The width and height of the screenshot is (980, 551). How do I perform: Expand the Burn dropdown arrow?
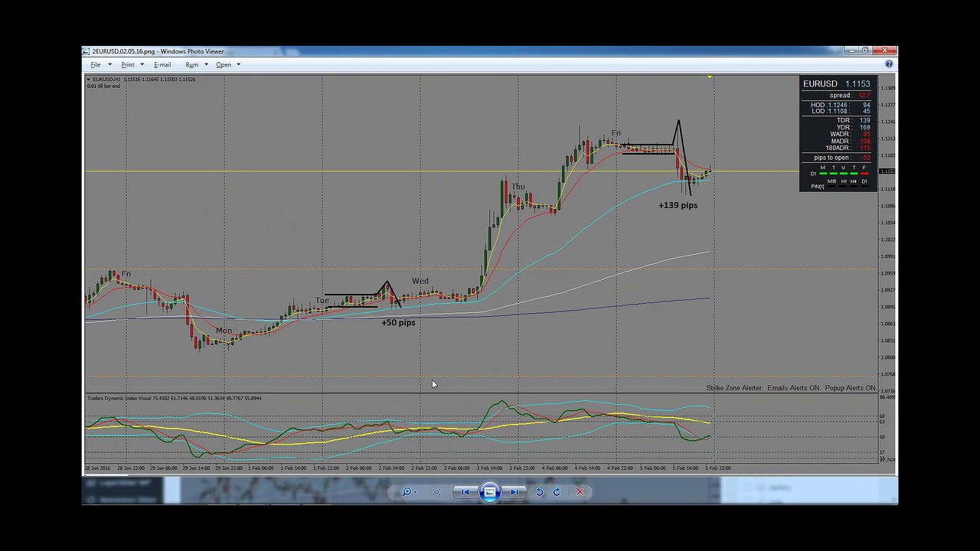pos(206,64)
